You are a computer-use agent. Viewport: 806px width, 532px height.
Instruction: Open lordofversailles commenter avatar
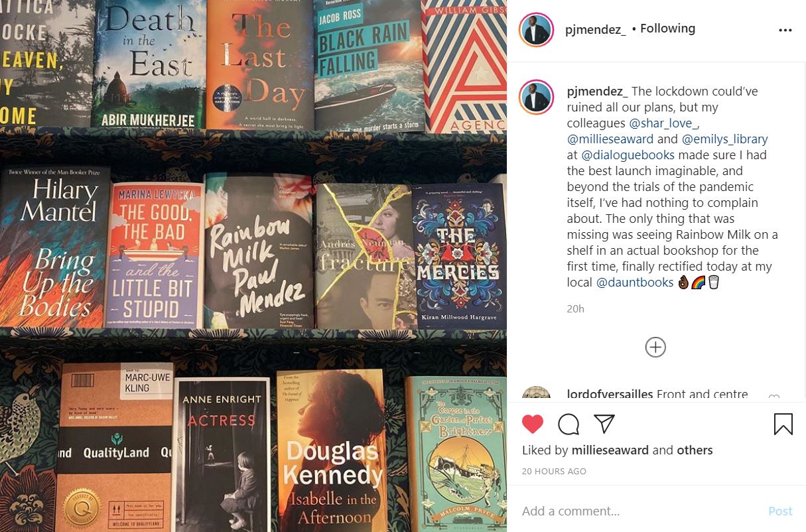[536, 394]
